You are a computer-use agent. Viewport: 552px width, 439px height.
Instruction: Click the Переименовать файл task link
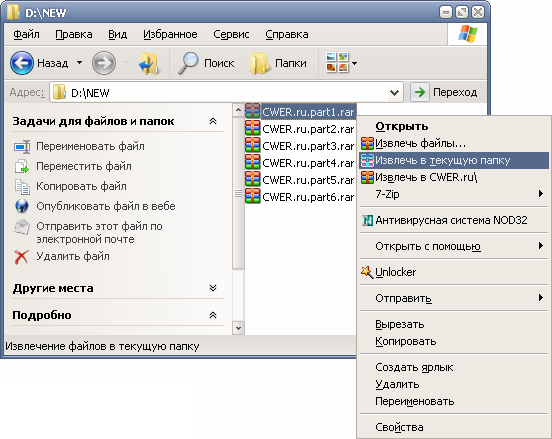[90, 146]
